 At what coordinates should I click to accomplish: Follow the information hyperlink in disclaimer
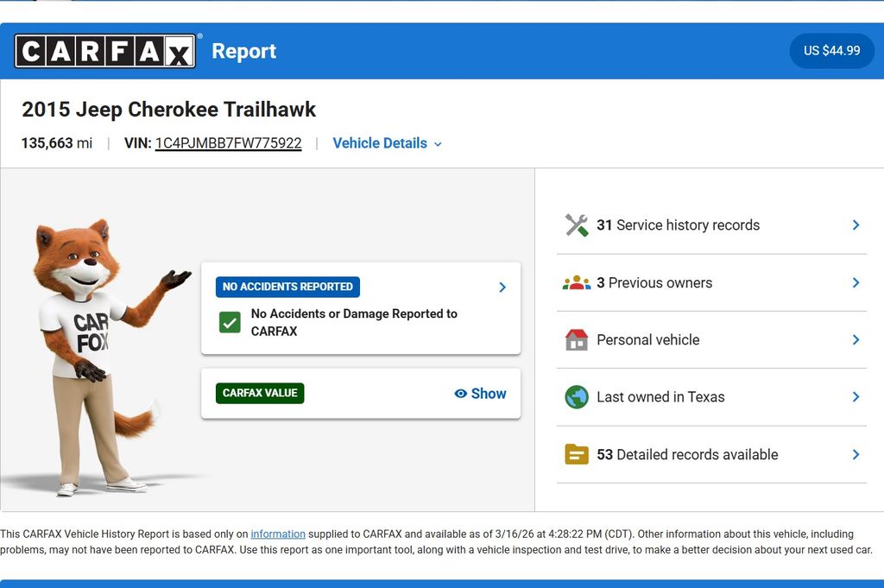point(278,534)
